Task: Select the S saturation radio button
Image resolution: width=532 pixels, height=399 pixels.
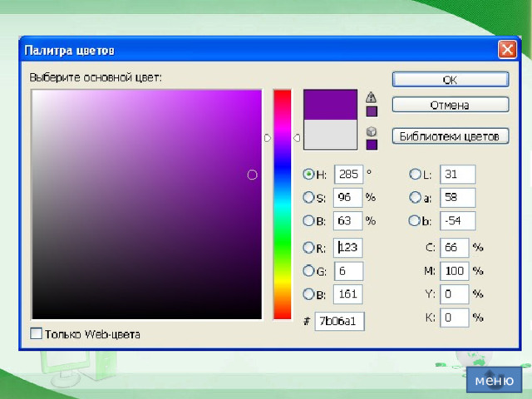Action: pos(308,197)
